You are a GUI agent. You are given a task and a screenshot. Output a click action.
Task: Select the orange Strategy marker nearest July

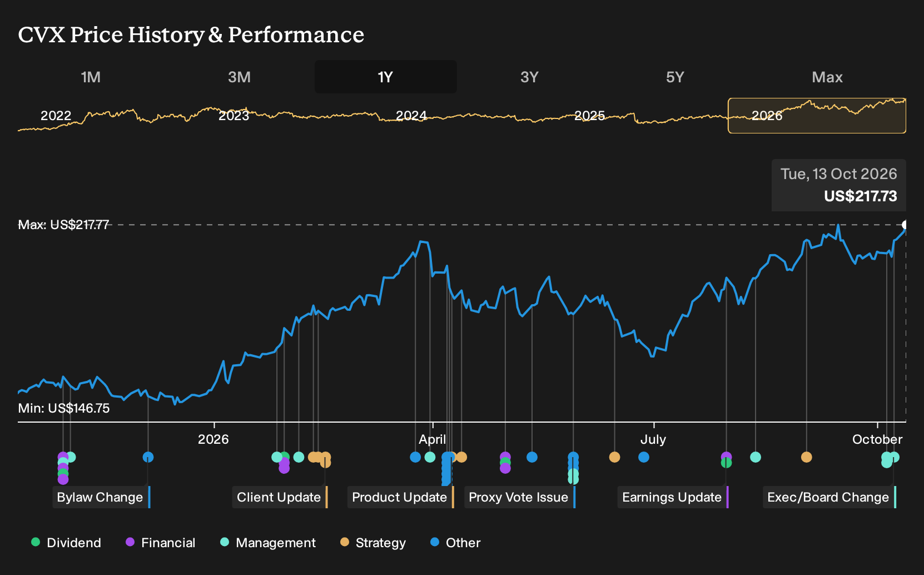614,457
